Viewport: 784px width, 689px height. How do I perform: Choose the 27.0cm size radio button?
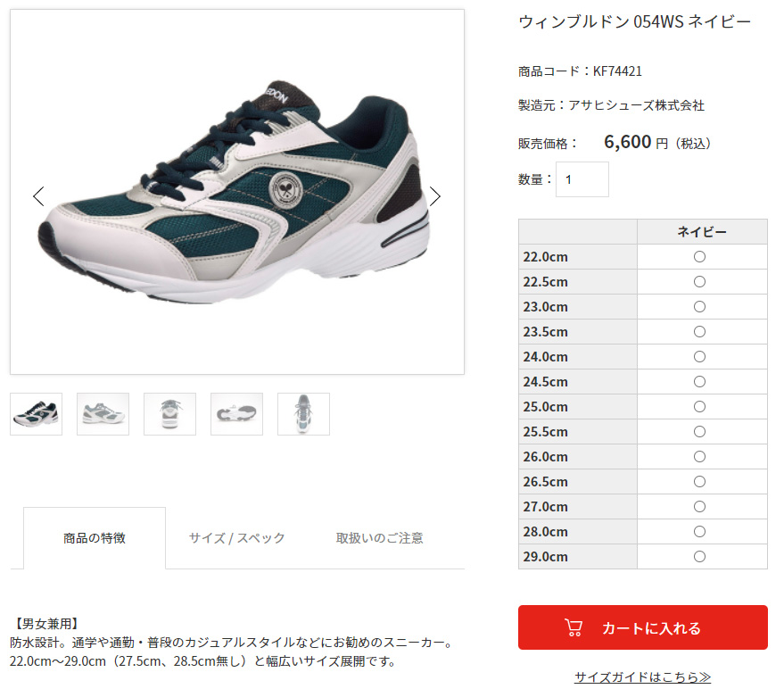tap(699, 507)
